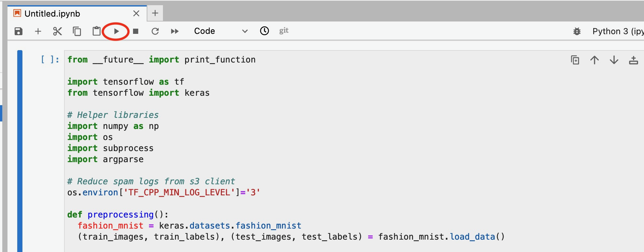Viewport: 644px width, 252px height.
Task: Click the 'import subprocess' line
Action: pos(110,148)
